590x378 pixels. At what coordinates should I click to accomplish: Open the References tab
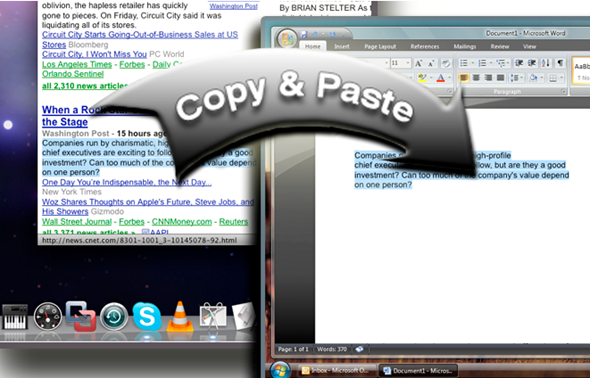click(425, 47)
